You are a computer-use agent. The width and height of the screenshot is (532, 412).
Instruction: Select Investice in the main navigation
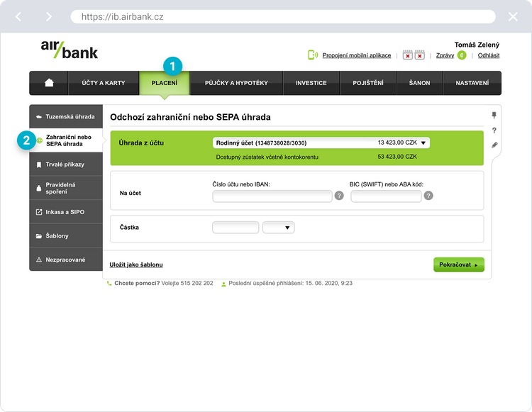tap(311, 83)
